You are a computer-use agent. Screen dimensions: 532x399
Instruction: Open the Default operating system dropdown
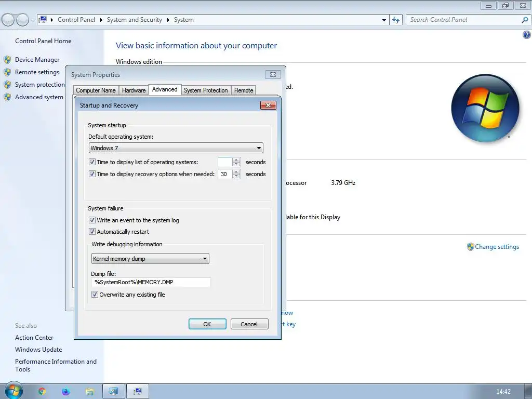click(176, 148)
